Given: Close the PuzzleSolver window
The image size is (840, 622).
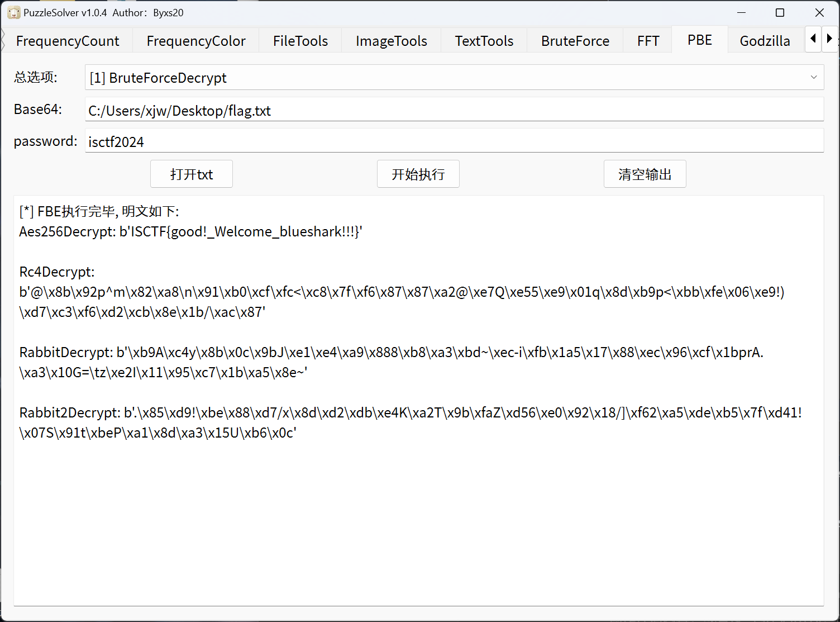Looking at the screenshot, I should (819, 12).
